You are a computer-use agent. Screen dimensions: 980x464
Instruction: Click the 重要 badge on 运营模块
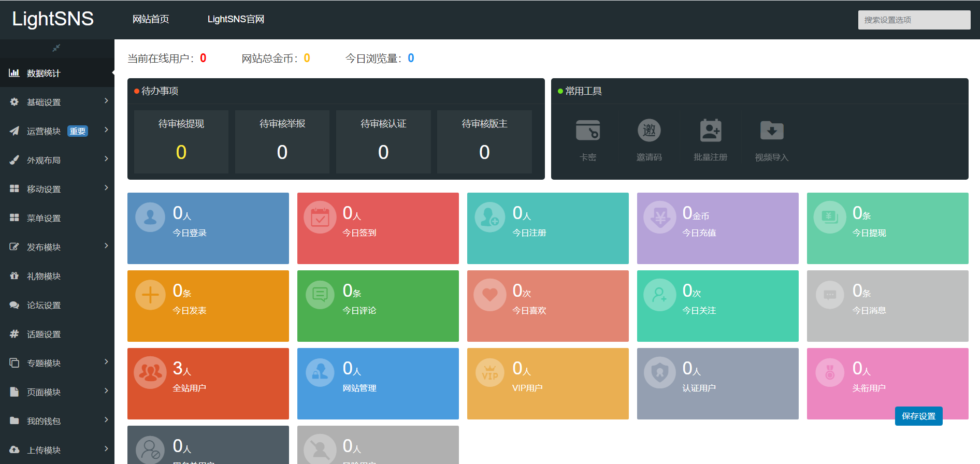(x=78, y=131)
